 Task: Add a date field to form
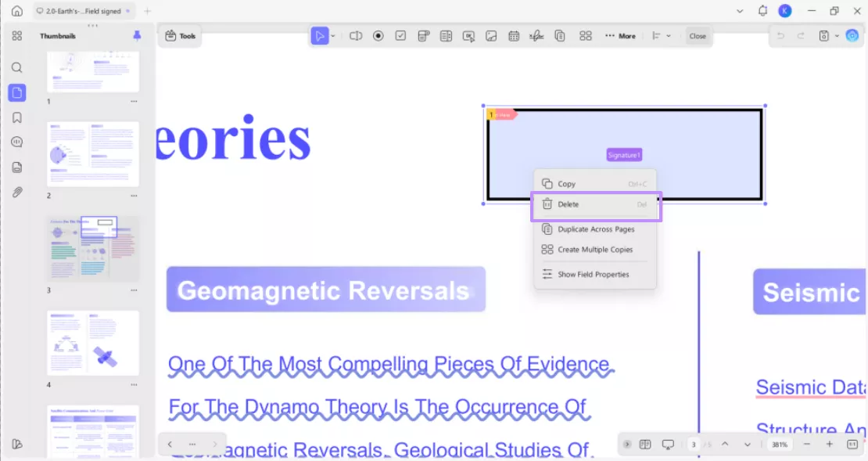[x=514, y=36]
